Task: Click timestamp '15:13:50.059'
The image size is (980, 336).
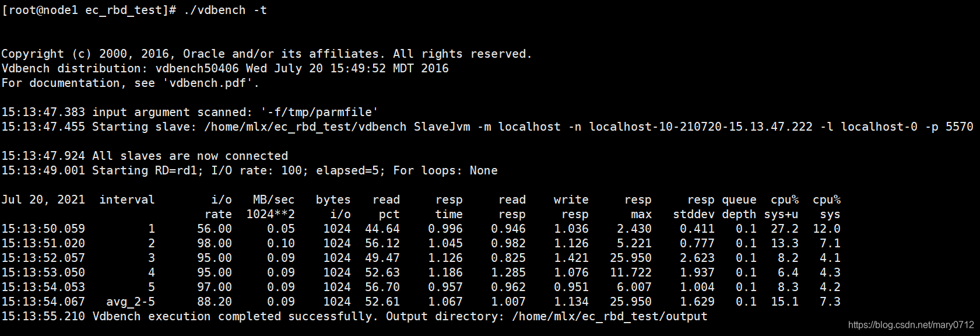Action: point(43,229)
